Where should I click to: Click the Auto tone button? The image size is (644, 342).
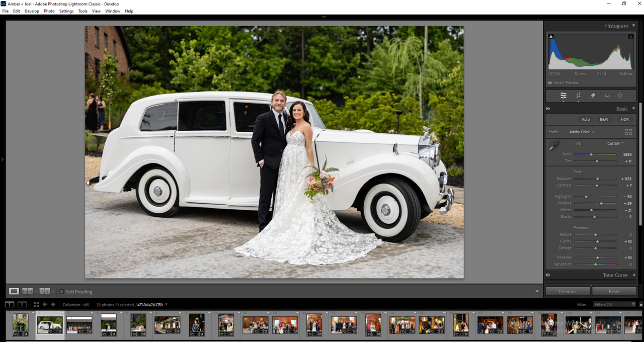(x=586, y=119)
